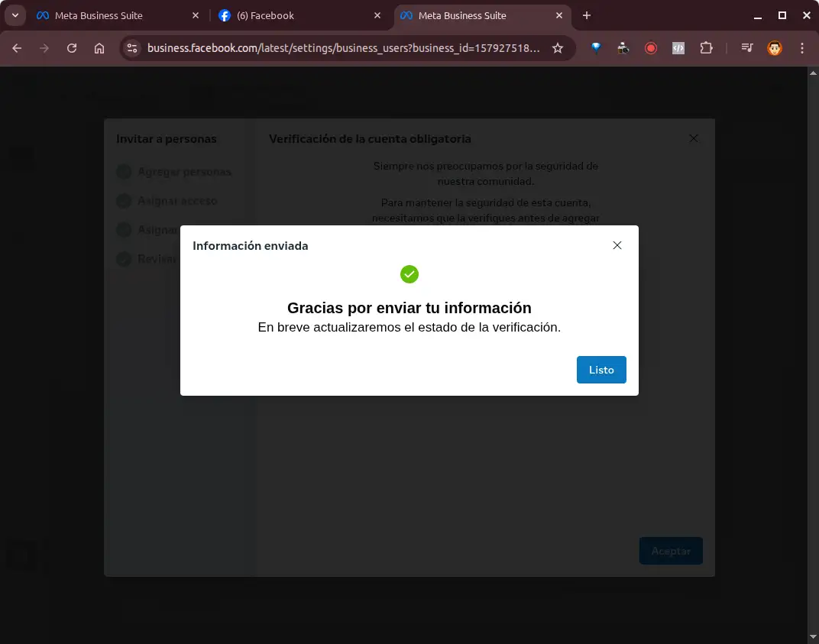Open the browser home page
Screen dimensions: 819x644
pyautogui.click(x=99, y=48)
